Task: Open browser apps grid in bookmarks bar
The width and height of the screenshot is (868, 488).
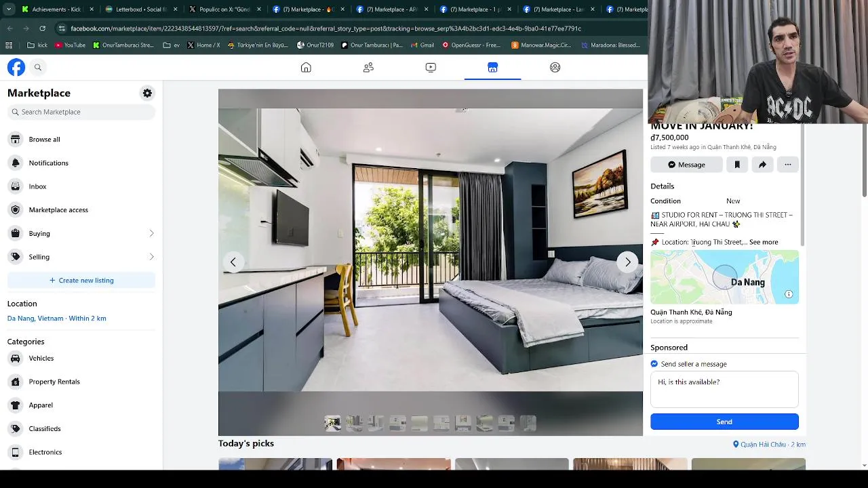Action: [x=9, y=45]
